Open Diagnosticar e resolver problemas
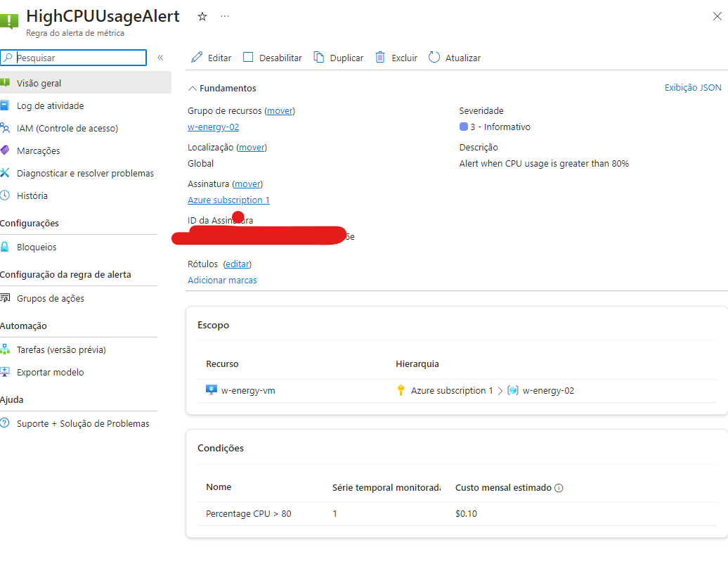Screen dimensions: 728x566 [86, 173]
